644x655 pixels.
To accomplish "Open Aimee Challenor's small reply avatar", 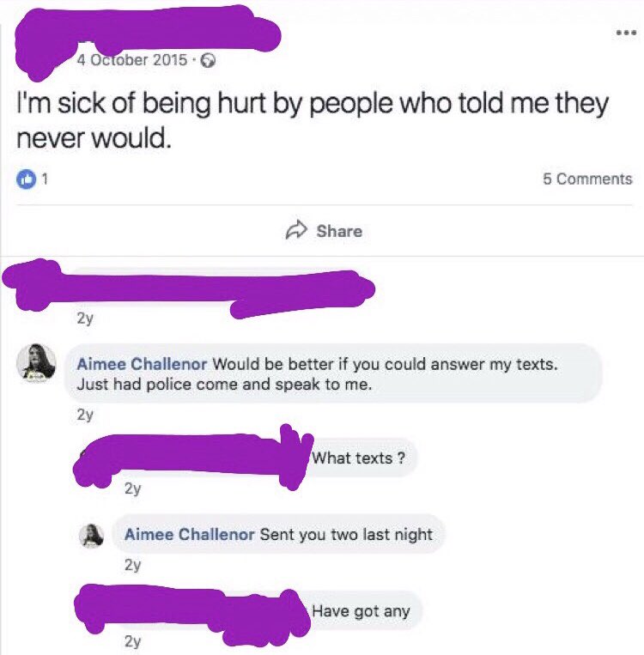I will (92, 535).
